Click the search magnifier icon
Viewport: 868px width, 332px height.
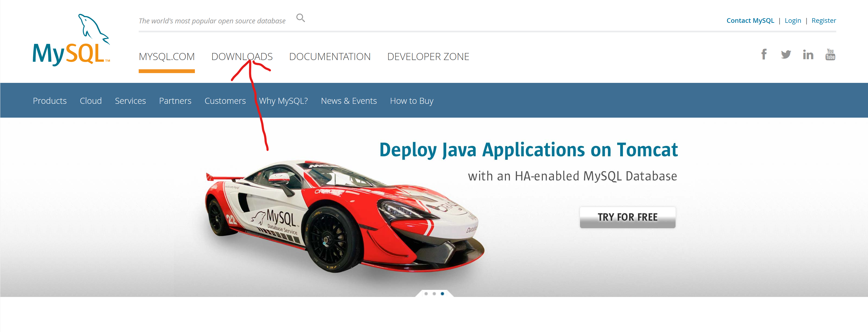(x=300, y=18)
